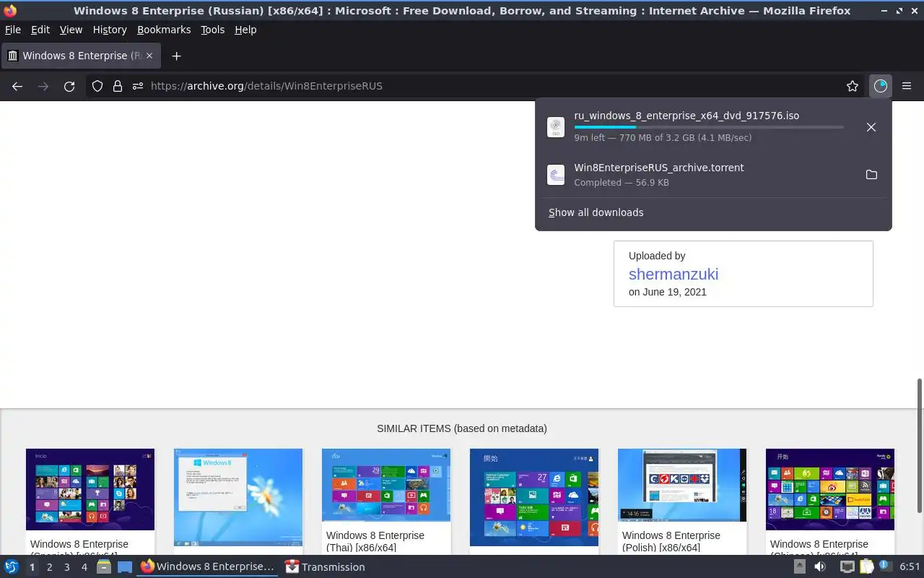The height and width of the screenshot is (578, 924).
Task: Open the Windows 8 Enterprise (Chinese) thumbnail
Action: [830, 489]
